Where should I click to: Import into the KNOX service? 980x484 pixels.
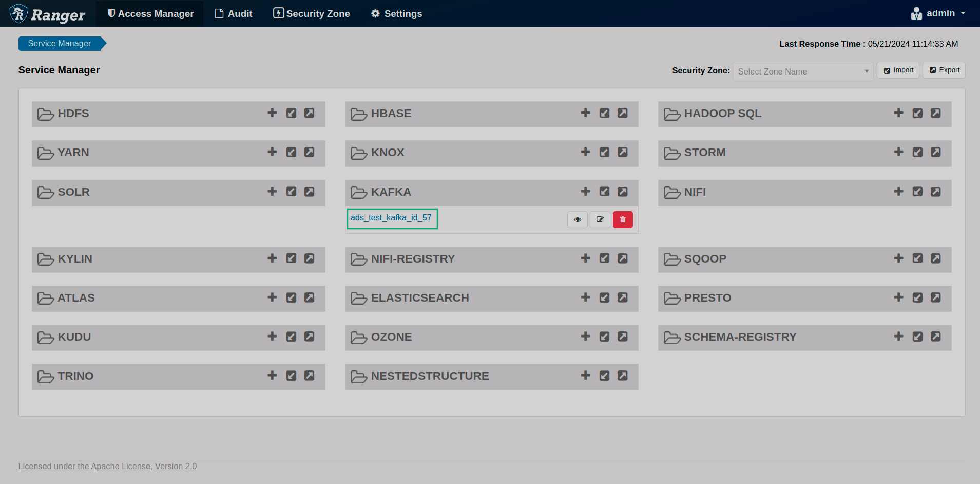[x=604, y=152]
